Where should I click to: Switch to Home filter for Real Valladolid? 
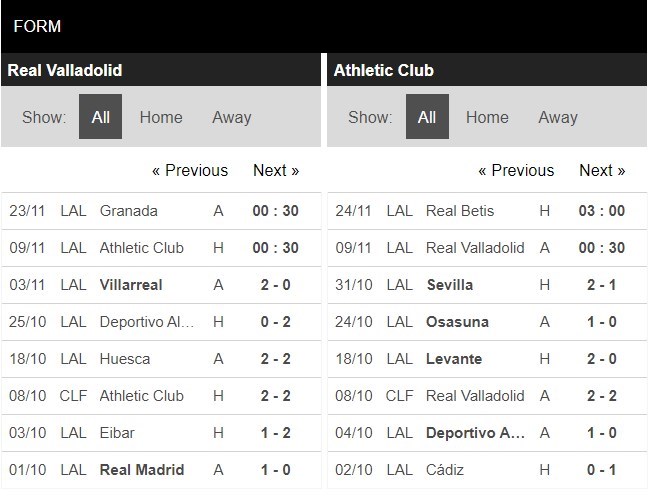(161, 117)
